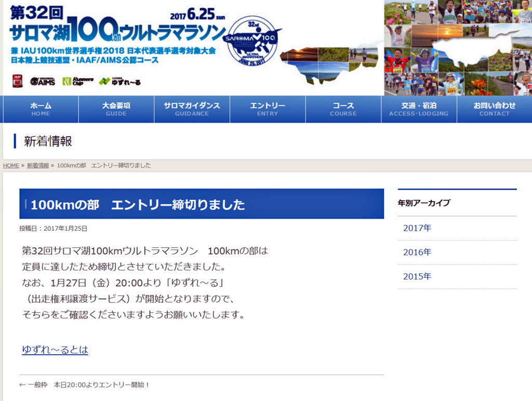Click the IAU100km世界選手権2018 subtitle line

point(113,51)
